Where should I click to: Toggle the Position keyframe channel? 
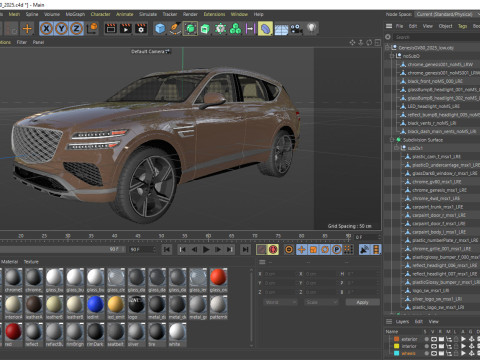(x=301, y=249)
